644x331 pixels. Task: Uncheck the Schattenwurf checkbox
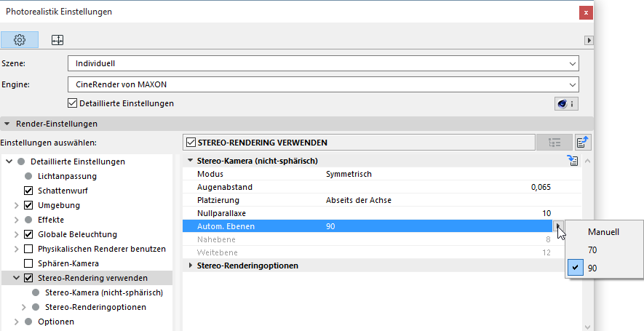28,191
